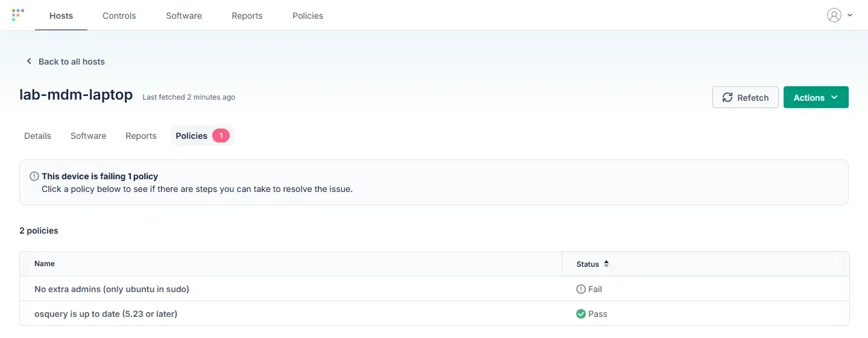
Task: Click the 2 policies count label
Action: [x=39, y=231]
